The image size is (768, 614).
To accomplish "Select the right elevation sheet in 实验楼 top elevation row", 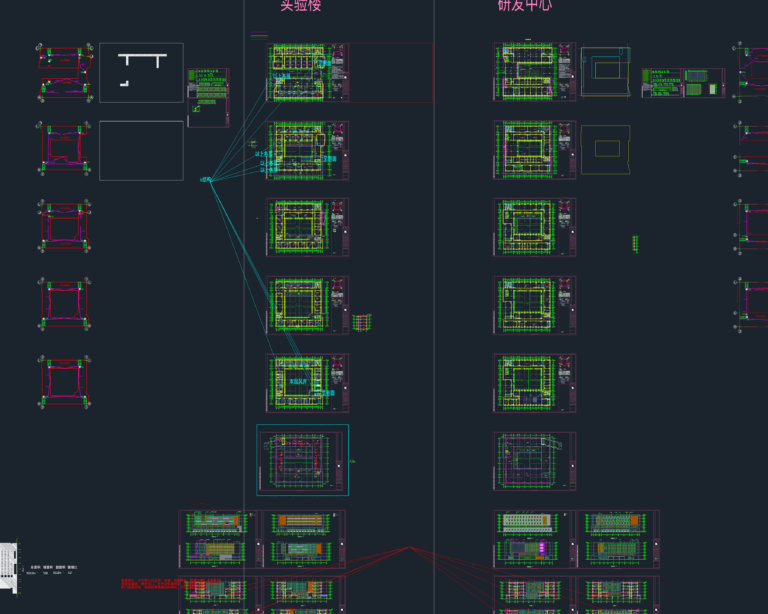I will click(x=304, y=539).
